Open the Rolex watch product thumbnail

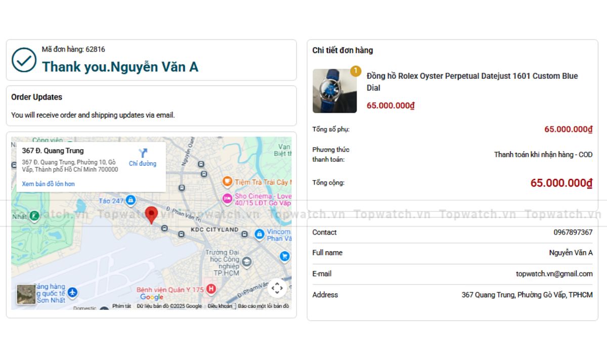[x=334, y=91]
